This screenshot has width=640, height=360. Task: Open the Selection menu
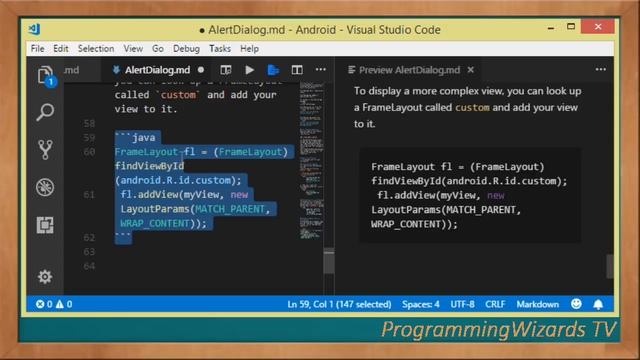pyautogui.click(x=96, y=49)
